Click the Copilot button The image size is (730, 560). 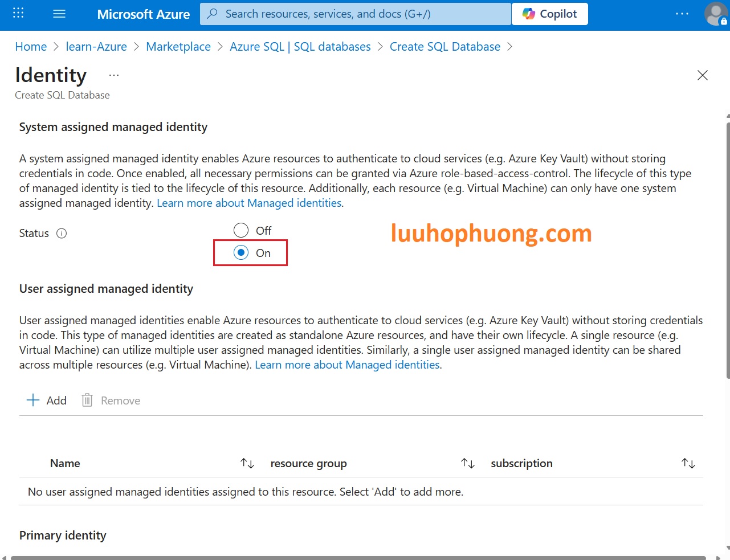point(549,14)
